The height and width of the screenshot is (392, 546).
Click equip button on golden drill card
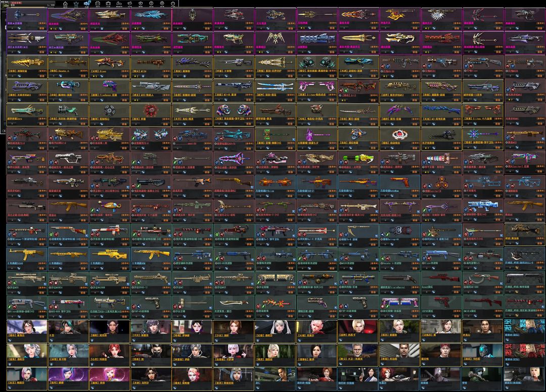pos(42,76)
